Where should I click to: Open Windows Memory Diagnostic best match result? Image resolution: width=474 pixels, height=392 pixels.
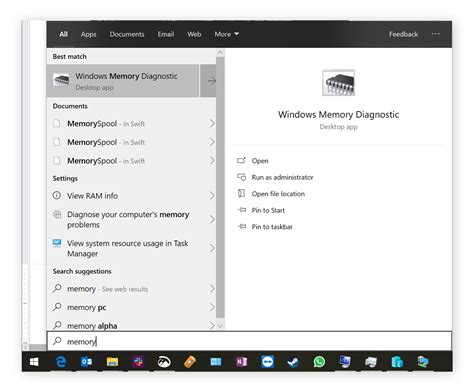click(123, 81)
